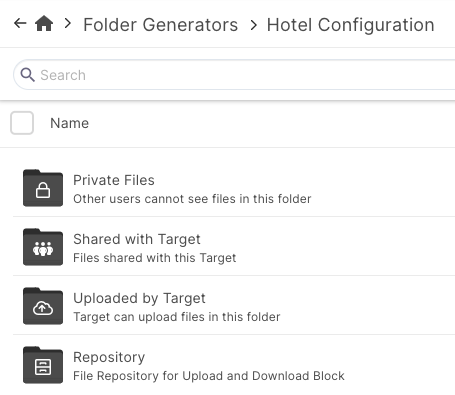This screenshot has width=455, height=395.
Task: Open the Private Files lock folder icon
Action: coord(43,188)
